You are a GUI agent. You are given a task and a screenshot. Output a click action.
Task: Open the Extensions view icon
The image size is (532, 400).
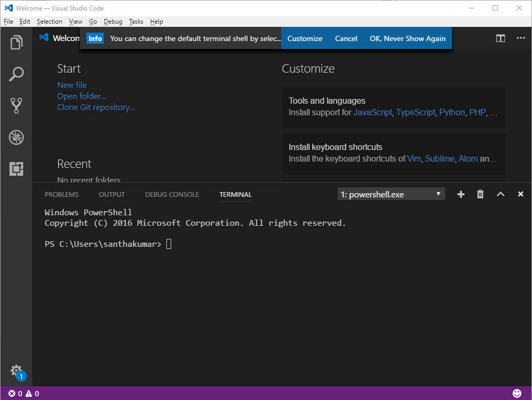click(16, 168)
